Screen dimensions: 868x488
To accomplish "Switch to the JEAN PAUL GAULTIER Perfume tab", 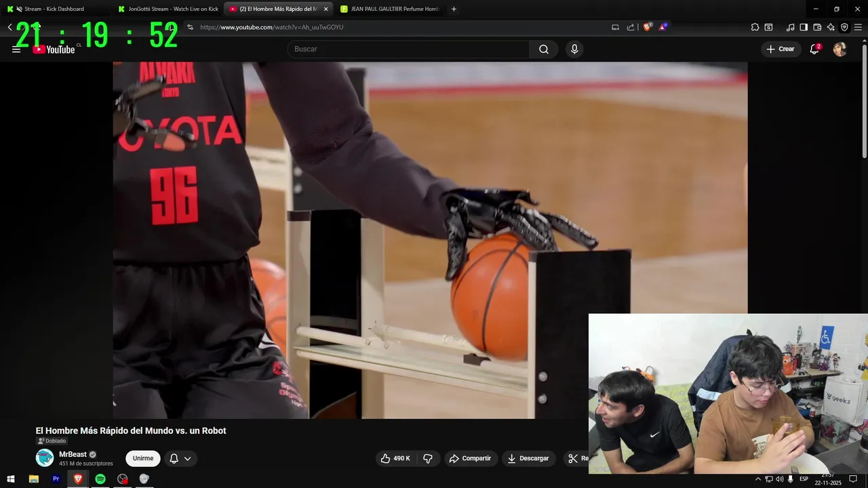I will tap(390, 9).
